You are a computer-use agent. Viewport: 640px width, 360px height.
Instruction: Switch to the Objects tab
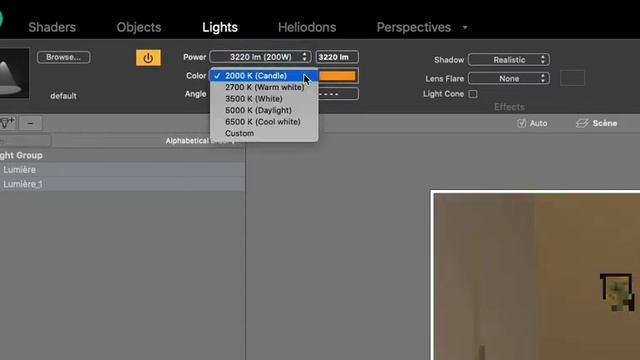(x=139, y=27)
